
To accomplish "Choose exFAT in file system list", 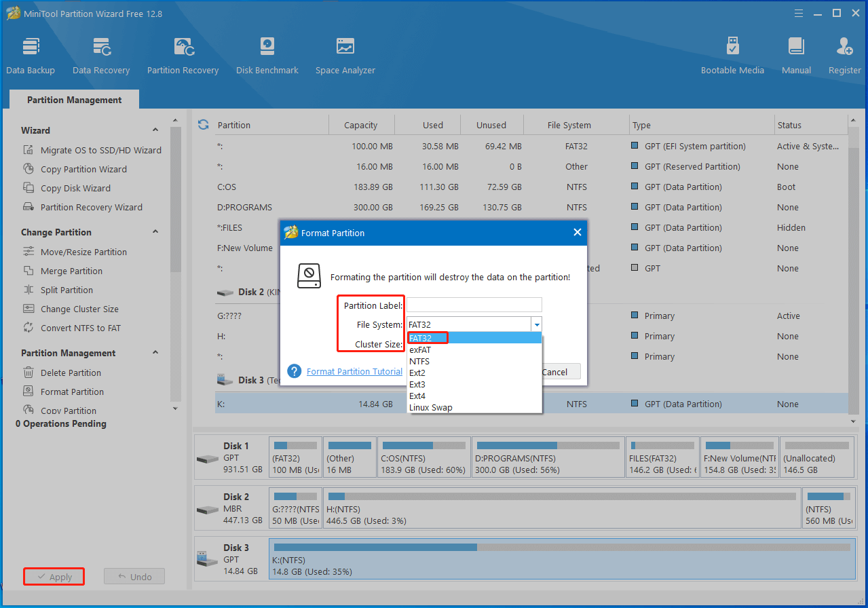I will click(x=474, y=349).
